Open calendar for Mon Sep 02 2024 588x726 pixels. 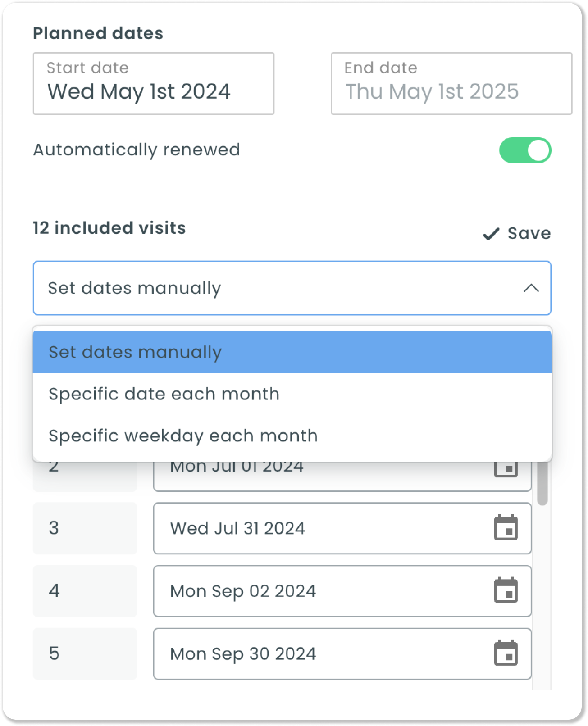click(x=506, y=590)
